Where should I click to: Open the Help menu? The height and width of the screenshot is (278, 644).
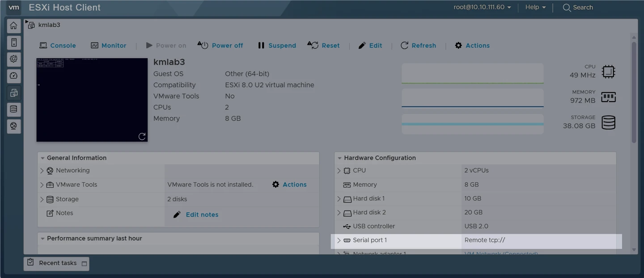[535, 7]
